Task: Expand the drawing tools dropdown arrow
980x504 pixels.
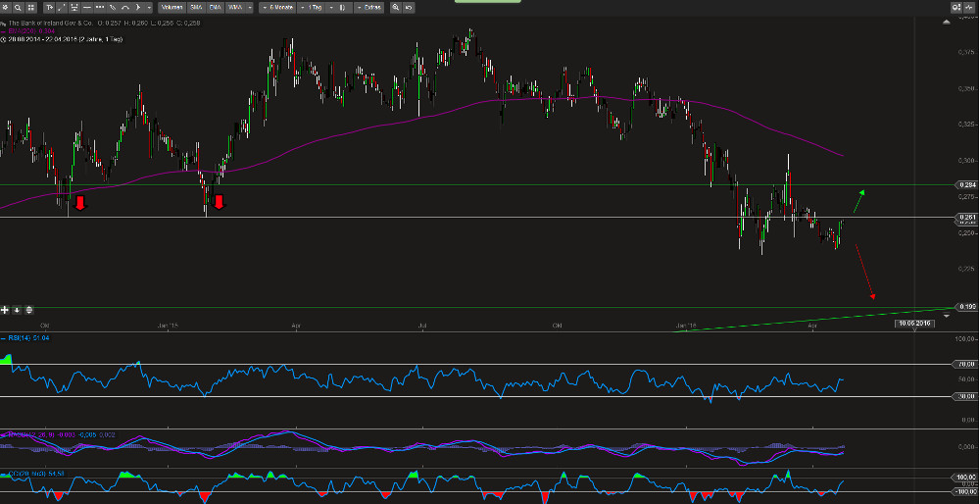Action: [149, 8]
